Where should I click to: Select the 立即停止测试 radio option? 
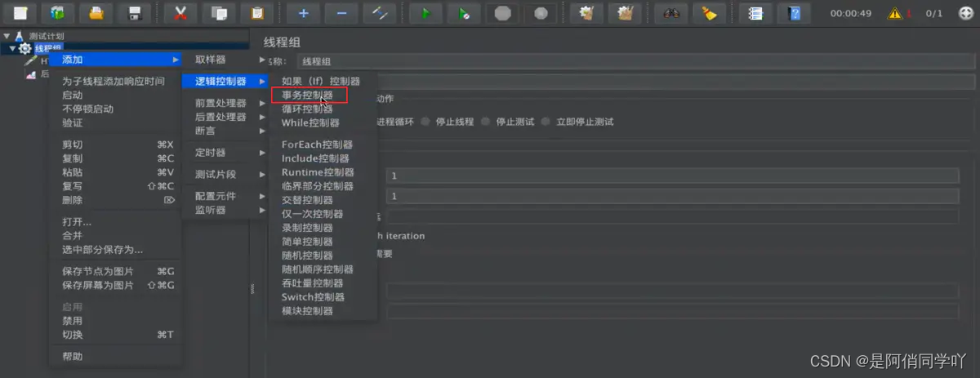(579, 122)
